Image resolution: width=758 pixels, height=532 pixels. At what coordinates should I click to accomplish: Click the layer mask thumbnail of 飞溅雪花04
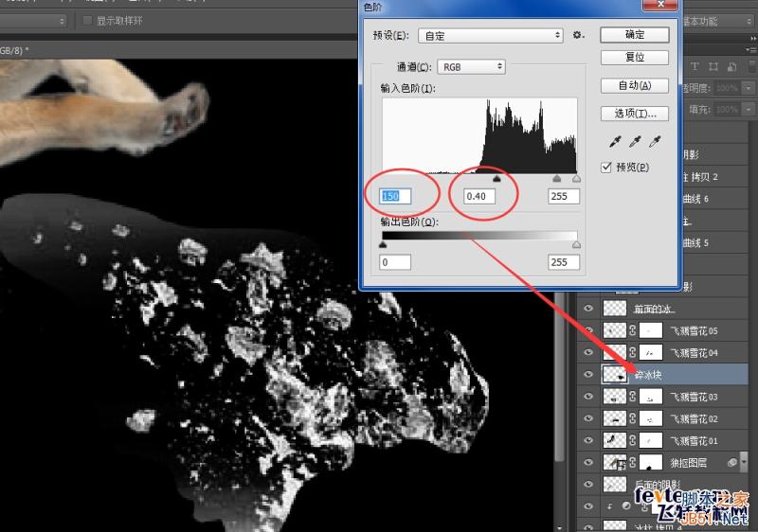pos(650,353)
